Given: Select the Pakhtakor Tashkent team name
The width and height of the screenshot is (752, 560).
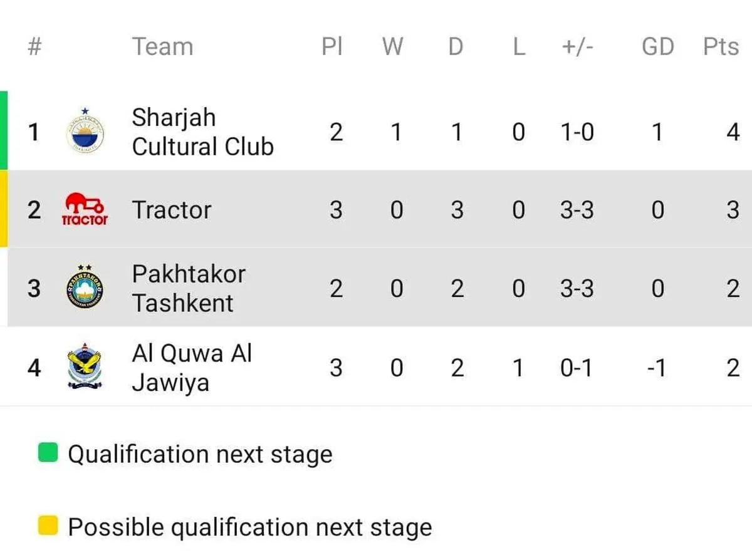Looking at the screenshot, I should tap(188, 288).
